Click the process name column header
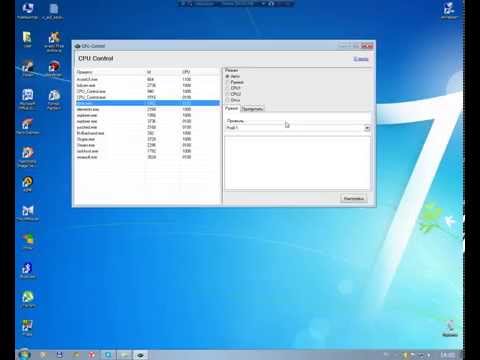 (110, 72)
